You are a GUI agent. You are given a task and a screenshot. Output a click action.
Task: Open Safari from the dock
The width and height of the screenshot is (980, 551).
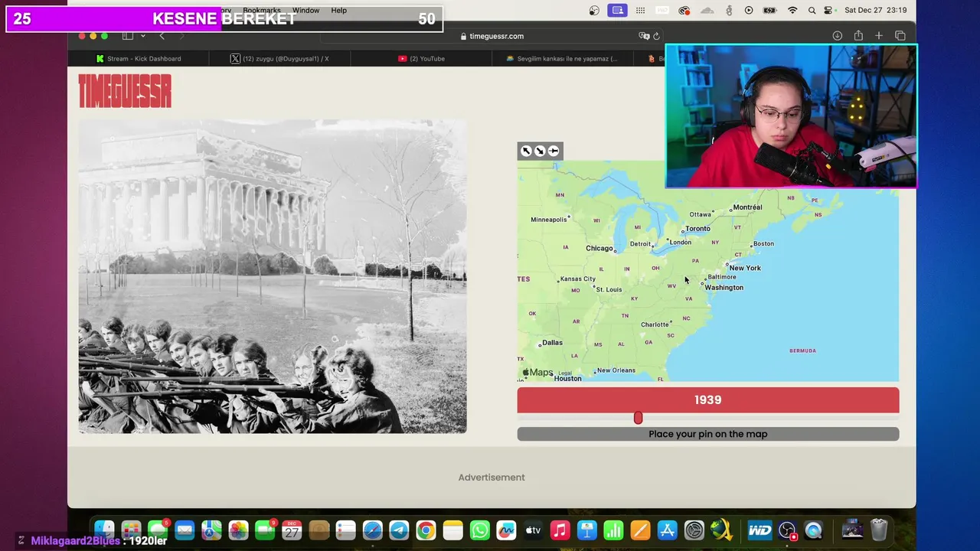[372, 530]
